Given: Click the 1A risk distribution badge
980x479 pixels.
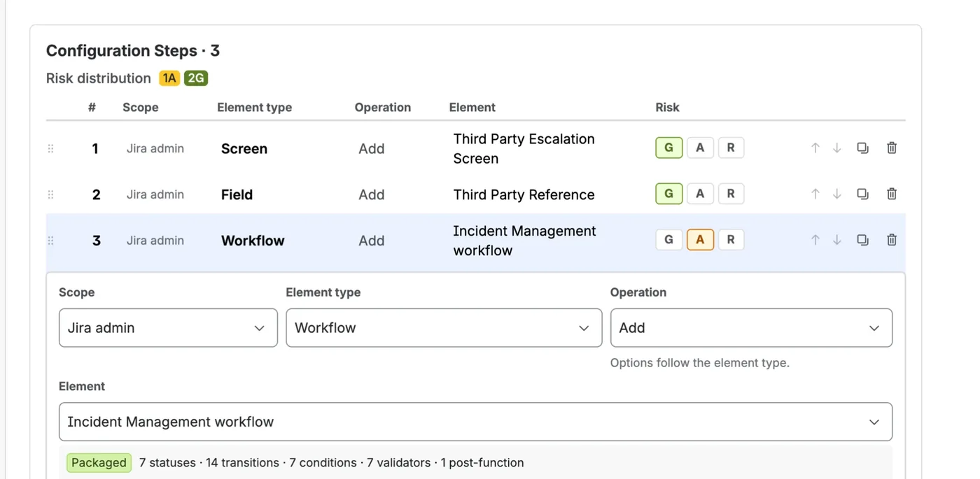Looking at the screenshot, I should (169, 78).
